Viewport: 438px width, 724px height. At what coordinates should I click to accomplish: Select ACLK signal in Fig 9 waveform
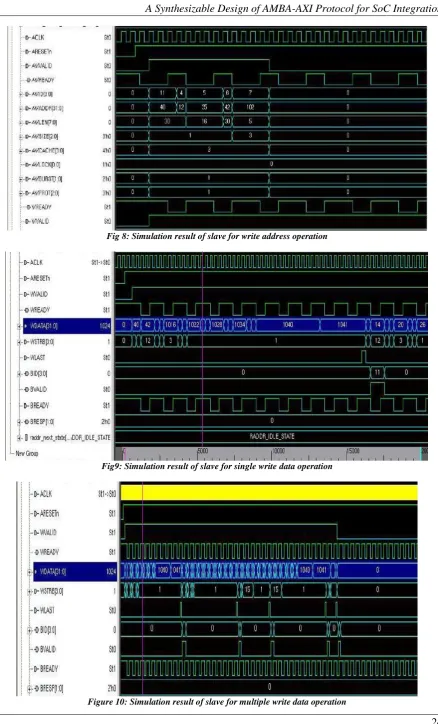coord(36,262)
